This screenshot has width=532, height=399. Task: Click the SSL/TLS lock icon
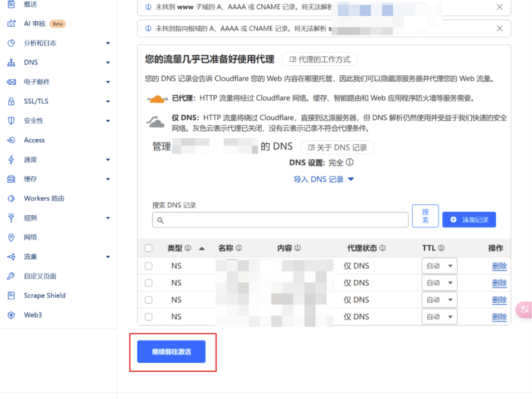pos(11,101)
